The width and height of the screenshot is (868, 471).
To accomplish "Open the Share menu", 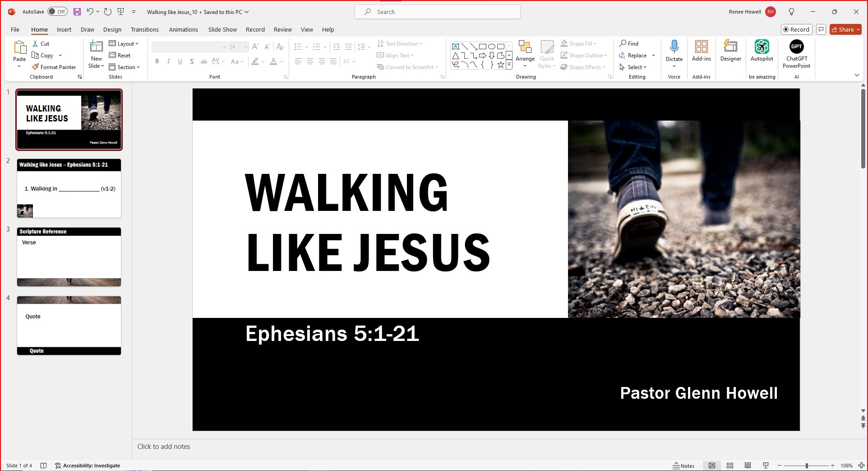I will click(845, 29).
